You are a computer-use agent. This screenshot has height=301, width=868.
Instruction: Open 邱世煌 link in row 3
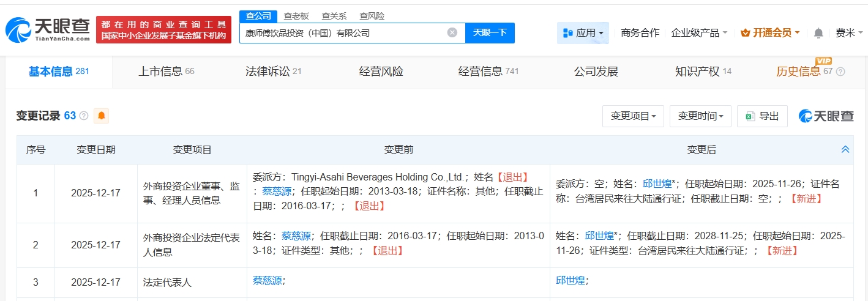tap(571, 280)
